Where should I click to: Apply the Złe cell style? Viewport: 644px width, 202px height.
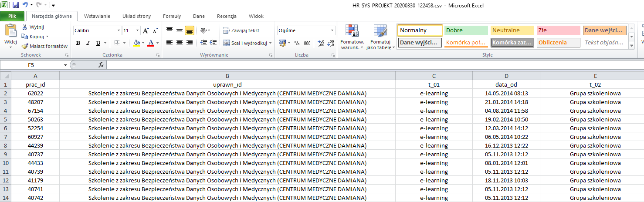[558, 30]
